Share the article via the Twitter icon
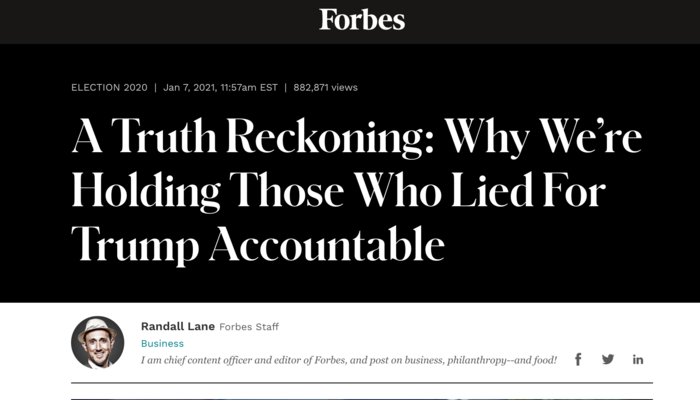700x400 pixels. pyautogui.click(x=608, y=359)
